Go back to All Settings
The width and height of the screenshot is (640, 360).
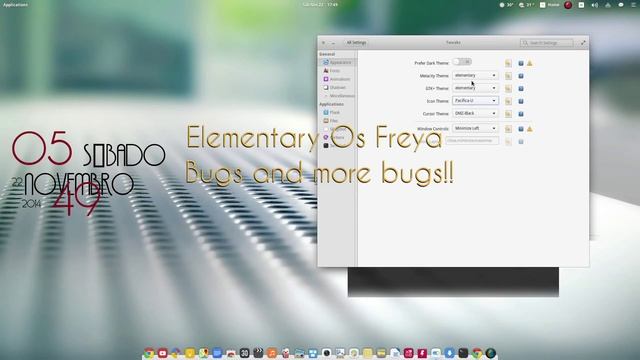point(356,42)
